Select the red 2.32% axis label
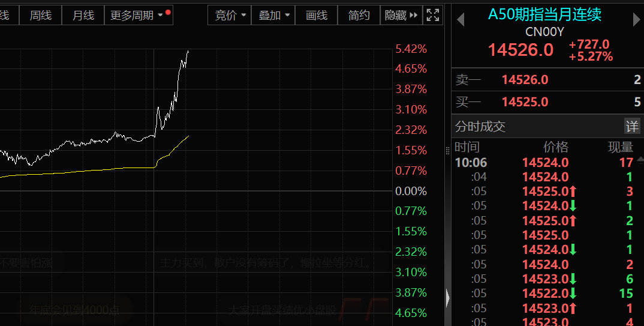This screenshot has height=326, width=644. (x=411, y=130)
